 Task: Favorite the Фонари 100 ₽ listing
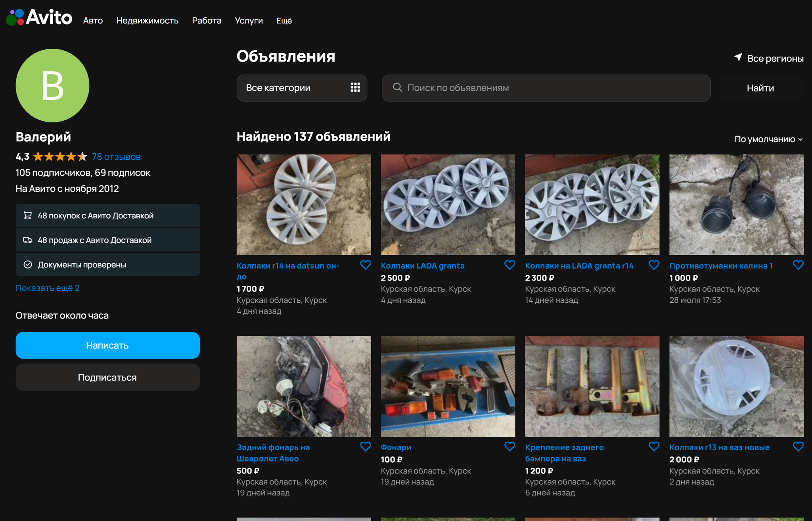coord(509,447)
